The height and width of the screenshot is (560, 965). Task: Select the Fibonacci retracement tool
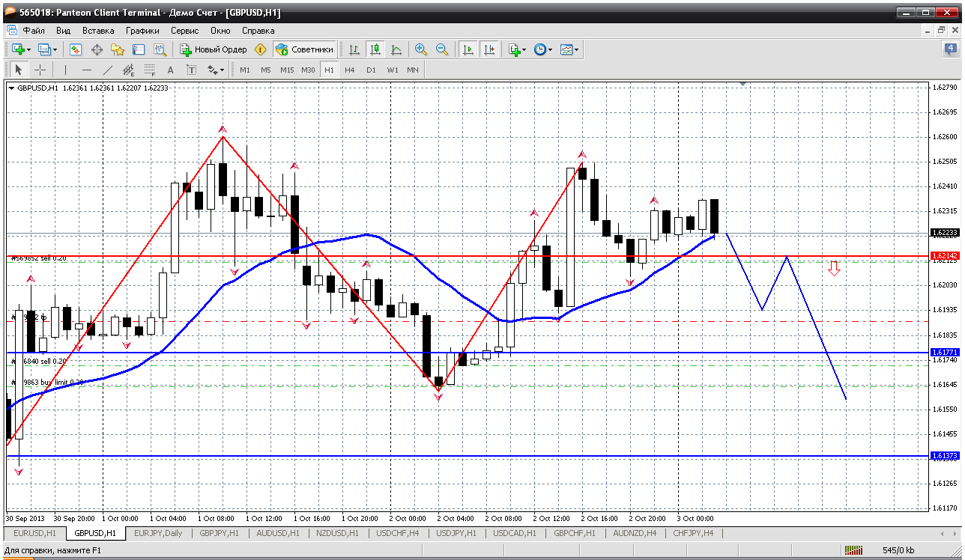(150, 70)
